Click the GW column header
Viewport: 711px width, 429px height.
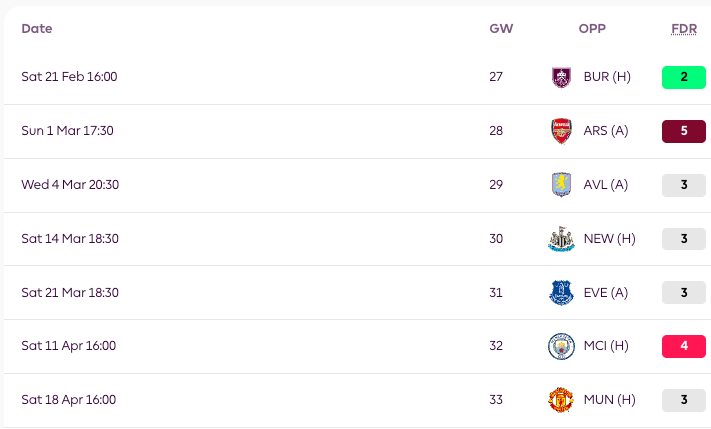(501, 29)
